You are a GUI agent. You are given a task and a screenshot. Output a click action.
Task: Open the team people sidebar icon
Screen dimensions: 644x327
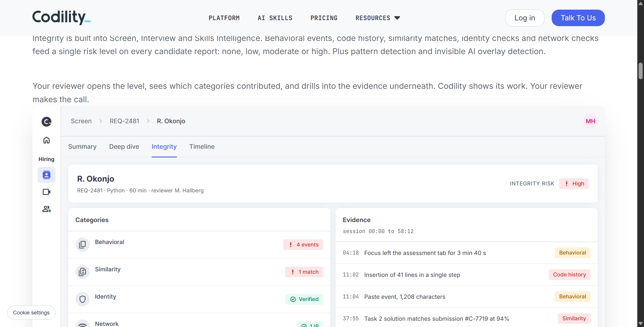coord(47,209)
